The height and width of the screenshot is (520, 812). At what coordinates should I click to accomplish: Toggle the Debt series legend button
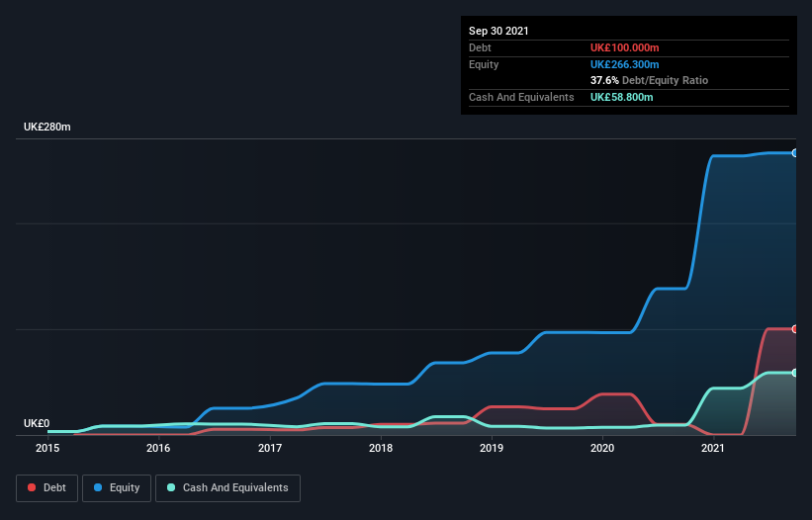coord(47,488)
